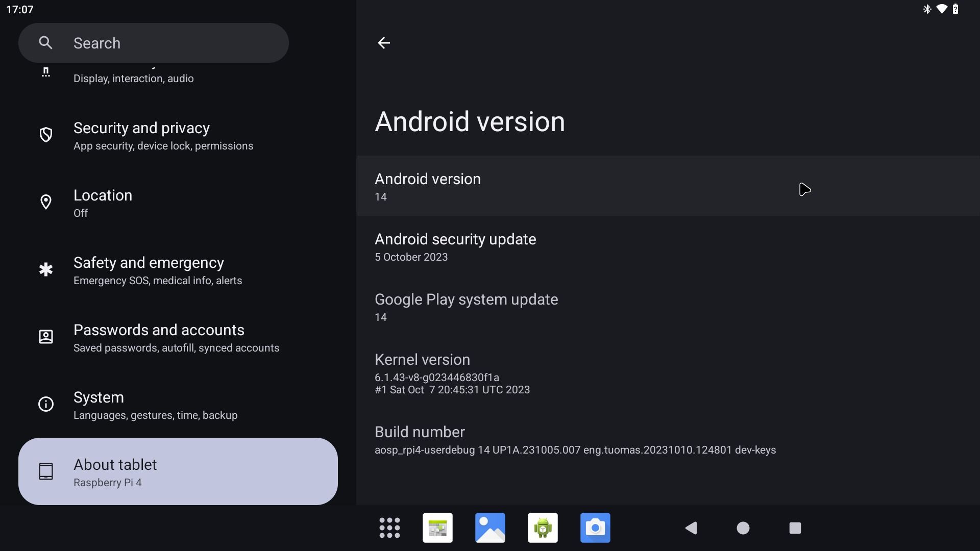
Task: Open Google Play system update
Action: pos(561,306)
